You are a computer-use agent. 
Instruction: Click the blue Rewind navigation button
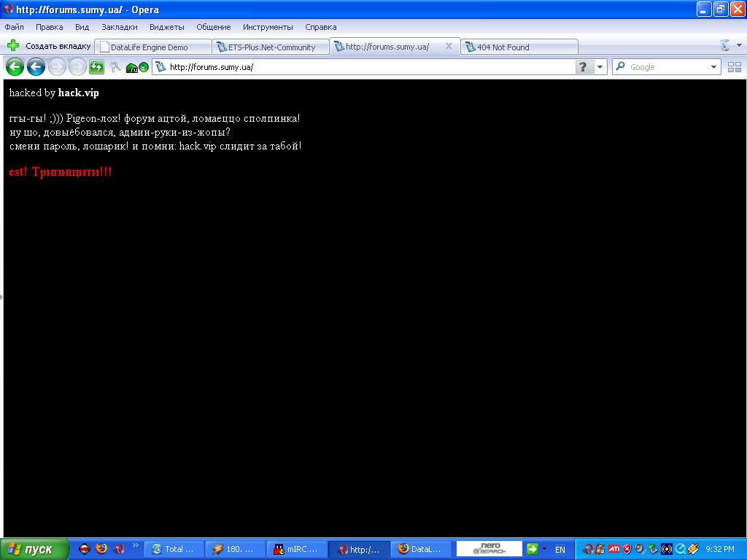(x=36, y=67)
